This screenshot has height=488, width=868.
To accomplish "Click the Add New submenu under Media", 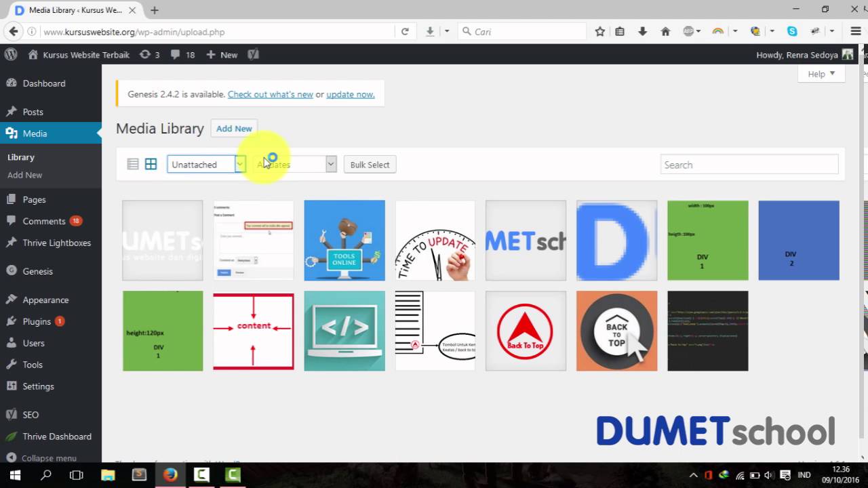I will pos(25,175).
